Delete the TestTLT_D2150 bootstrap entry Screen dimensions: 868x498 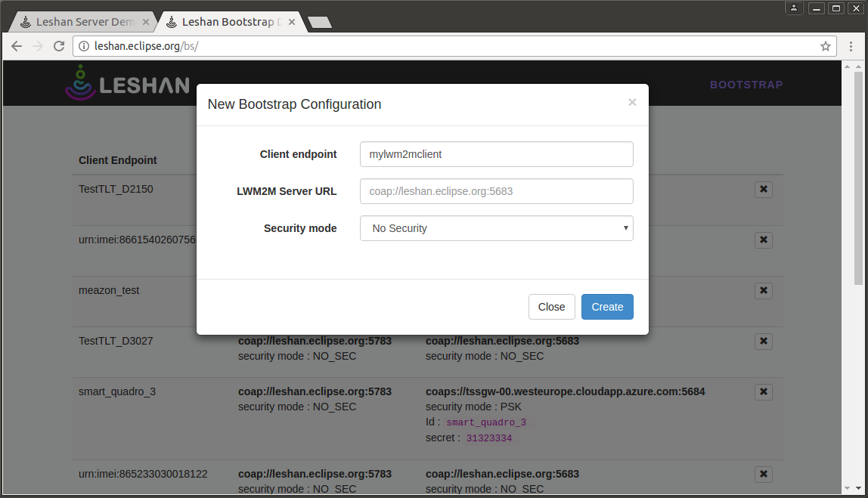(764, 189)
